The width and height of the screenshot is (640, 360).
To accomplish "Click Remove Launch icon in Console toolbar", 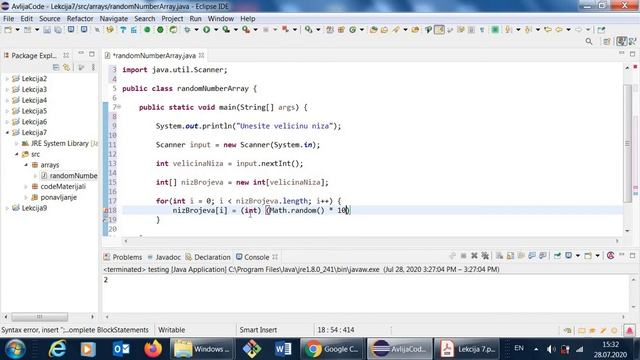I will 474,256.
